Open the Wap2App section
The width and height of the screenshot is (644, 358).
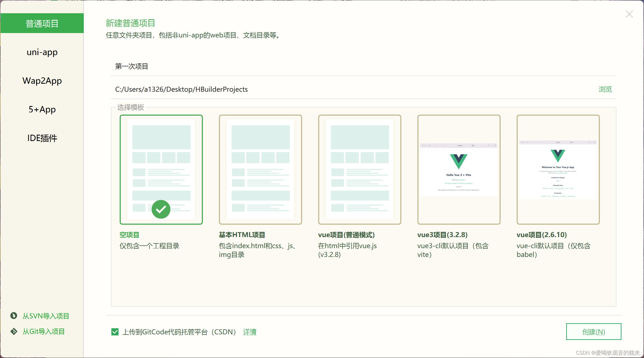42,80
